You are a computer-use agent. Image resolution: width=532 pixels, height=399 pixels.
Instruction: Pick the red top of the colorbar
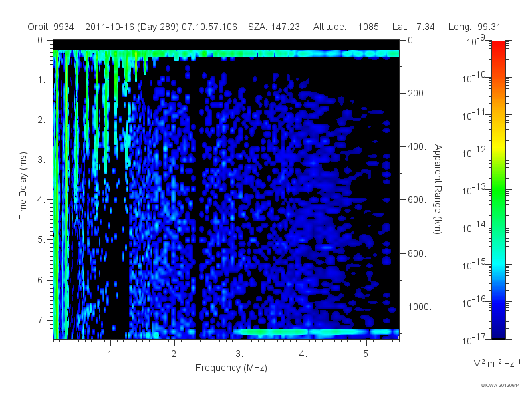tap(498, 46)
